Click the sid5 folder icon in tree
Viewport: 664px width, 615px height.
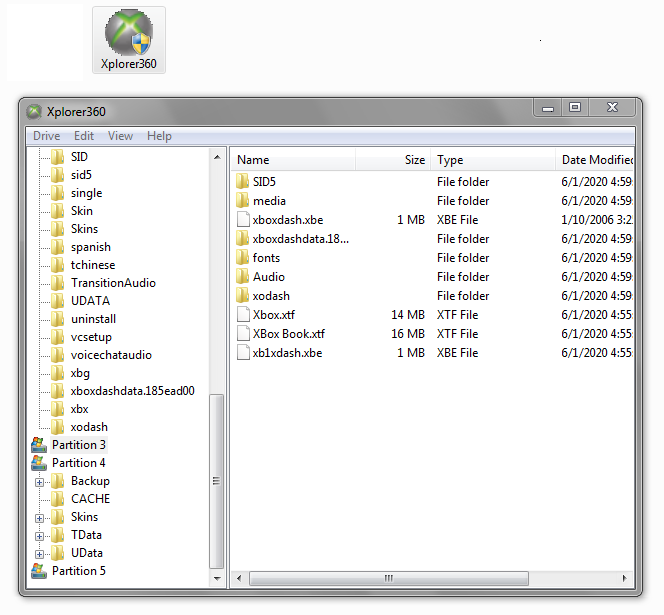58,175
